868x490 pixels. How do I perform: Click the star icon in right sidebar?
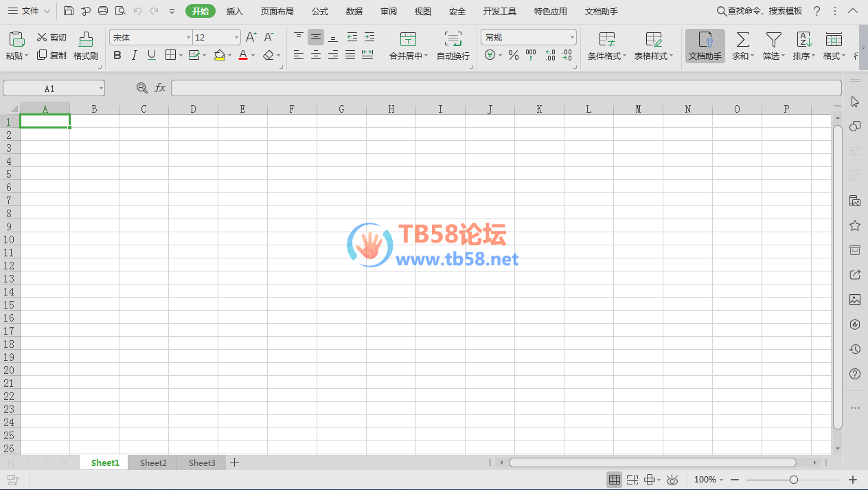(x=855, y=225)
